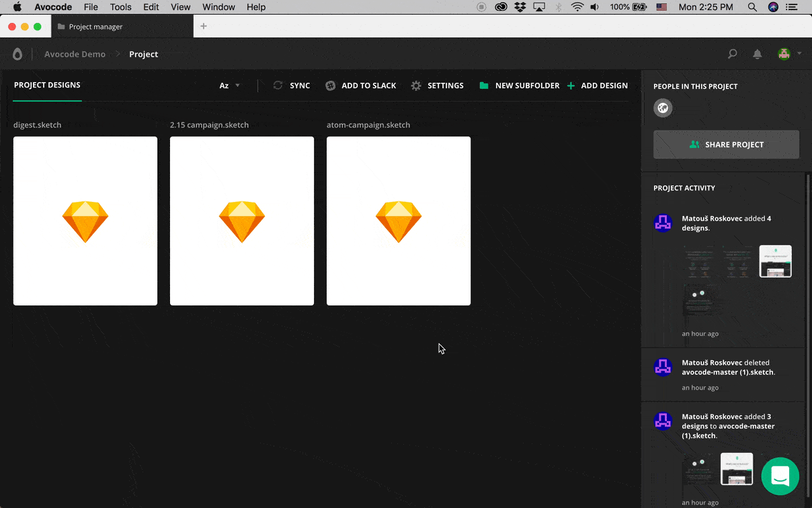The height and width of the screenshot is (508, 812).
Task: Add a new tab with plus icon
Action: pos(204,26)
